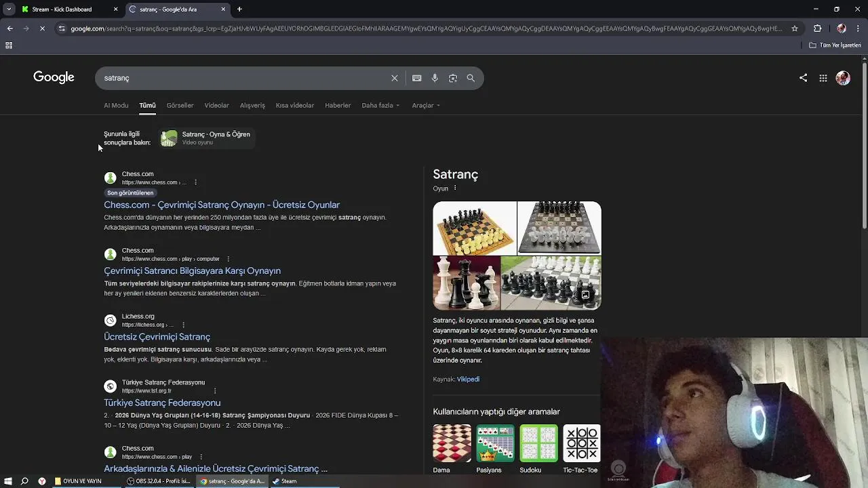
Task: Open the dark marble chessboard image thumbnail
Action: 559,228
